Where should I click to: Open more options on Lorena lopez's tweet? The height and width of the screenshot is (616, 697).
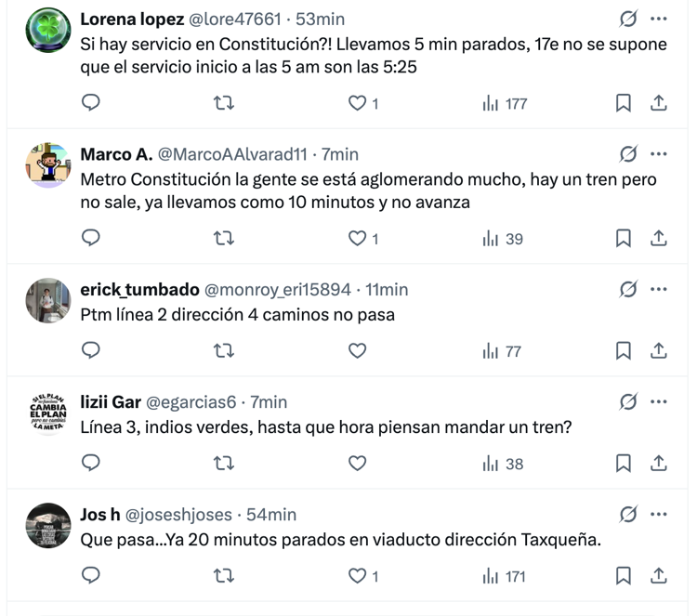point(659,19)
